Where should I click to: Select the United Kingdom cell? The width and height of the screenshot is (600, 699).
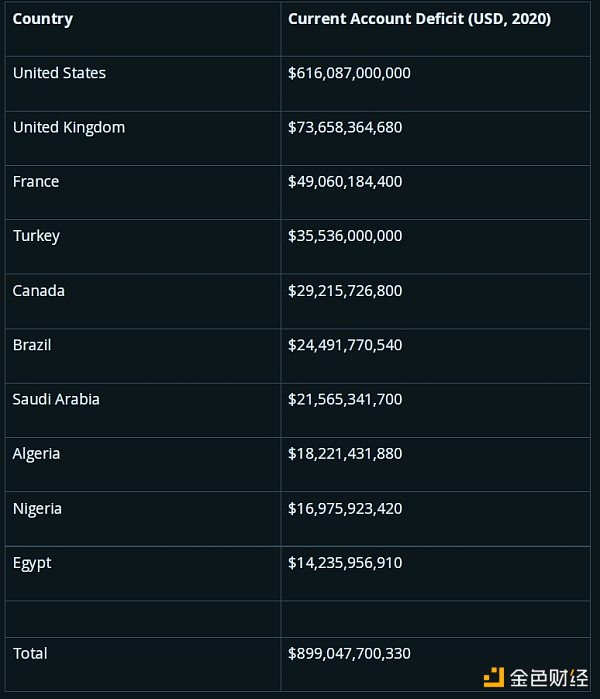(69, 128)
